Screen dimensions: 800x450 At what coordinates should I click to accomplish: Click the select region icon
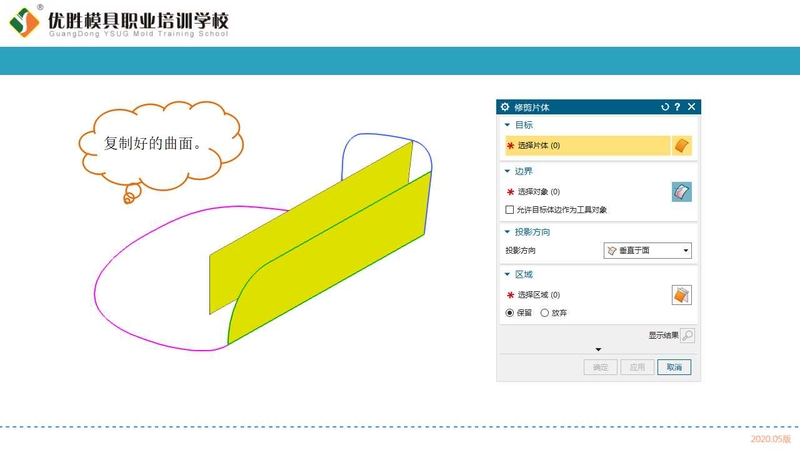[x=682, y=295]
